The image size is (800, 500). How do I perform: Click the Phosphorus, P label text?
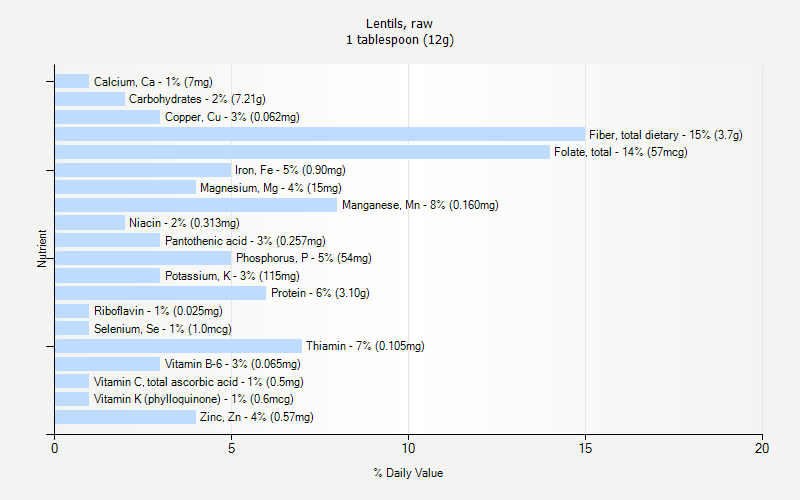pos(303,258)
